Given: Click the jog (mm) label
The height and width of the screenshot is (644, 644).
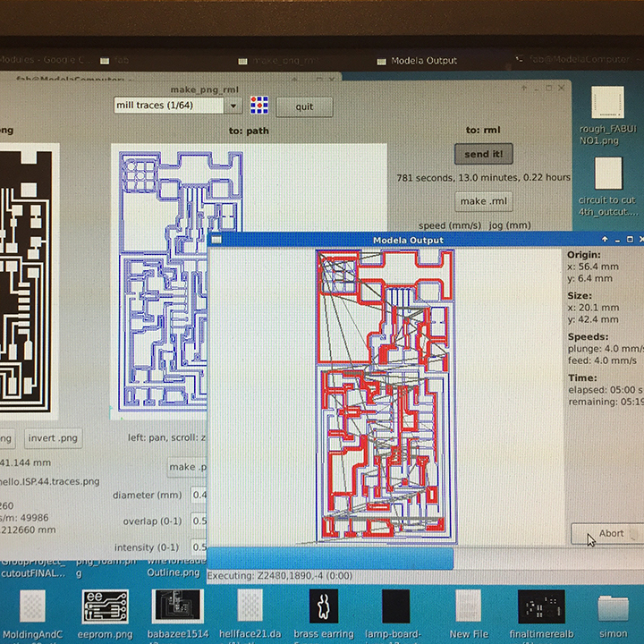Looking at the screenshot, I should point(510,225).
